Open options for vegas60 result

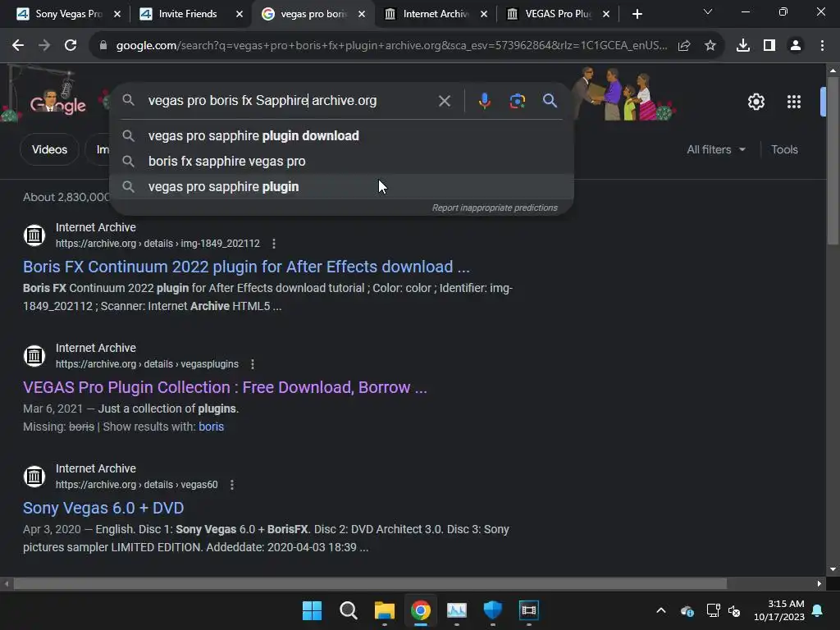click(x=232, y=485)
